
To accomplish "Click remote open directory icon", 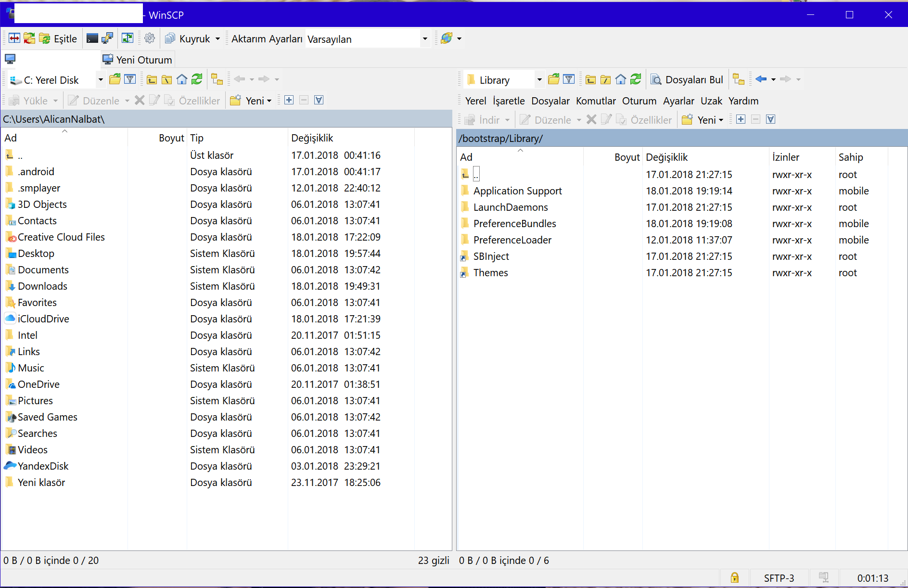I will pyautogui.click(x=554, y=79).
